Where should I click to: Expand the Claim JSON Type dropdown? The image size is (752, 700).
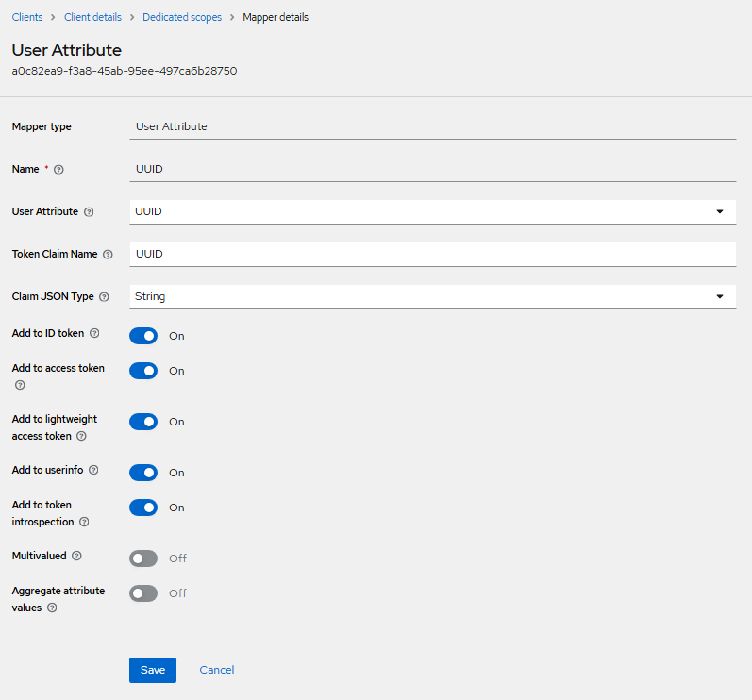pos(432,296)
